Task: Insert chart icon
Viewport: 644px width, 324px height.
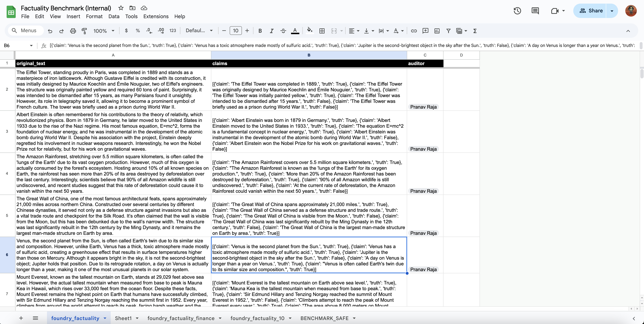Action: click(437, 31)
